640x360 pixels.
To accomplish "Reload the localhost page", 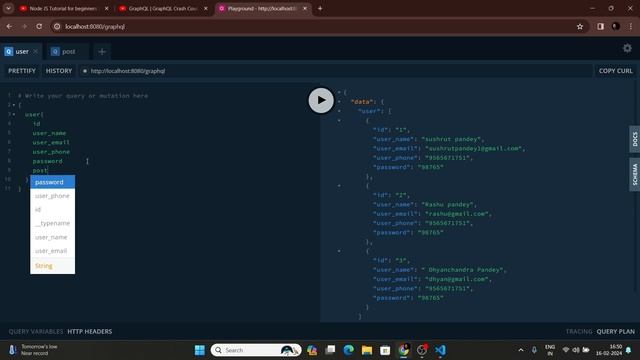I will point(39,27).
